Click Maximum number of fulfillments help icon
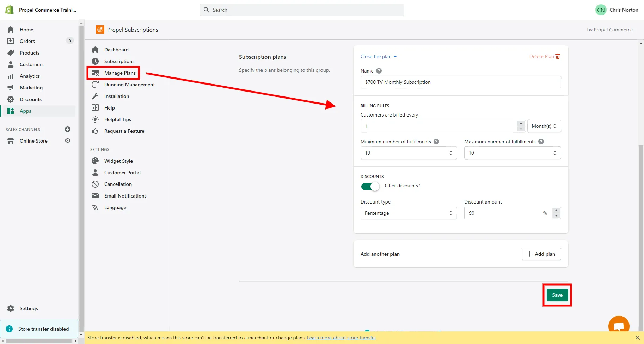This screenshot has height=344, width=644. coord(541,142)
